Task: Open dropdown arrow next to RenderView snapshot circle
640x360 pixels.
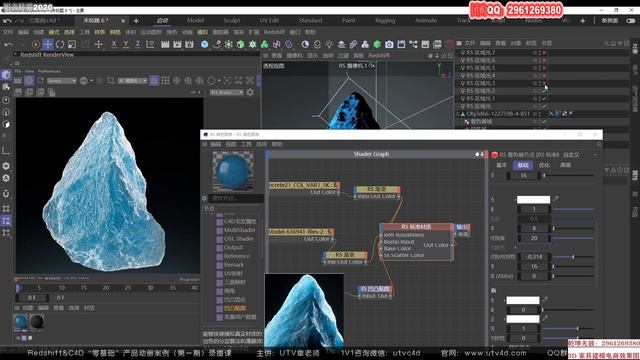Action: click(x=219, y=80)
